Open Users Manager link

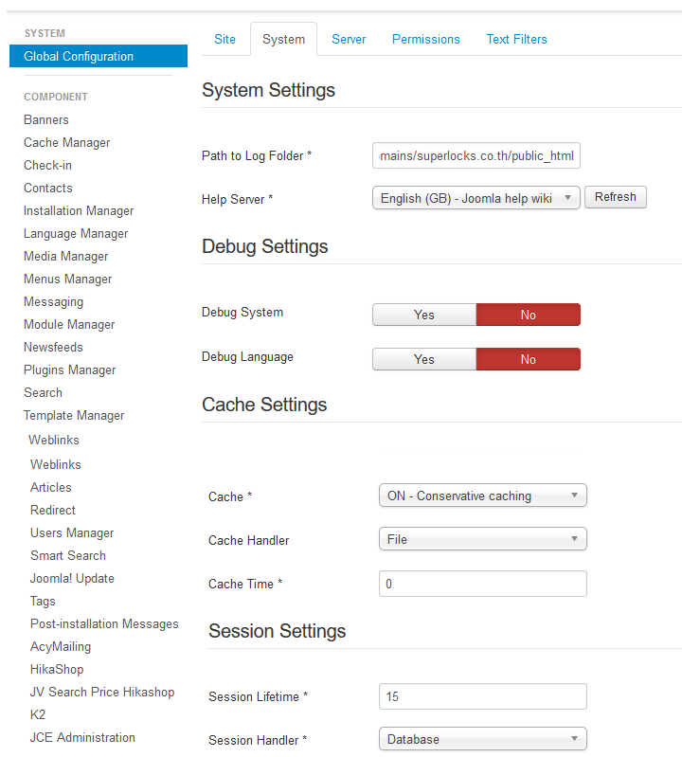click(72, 532)
